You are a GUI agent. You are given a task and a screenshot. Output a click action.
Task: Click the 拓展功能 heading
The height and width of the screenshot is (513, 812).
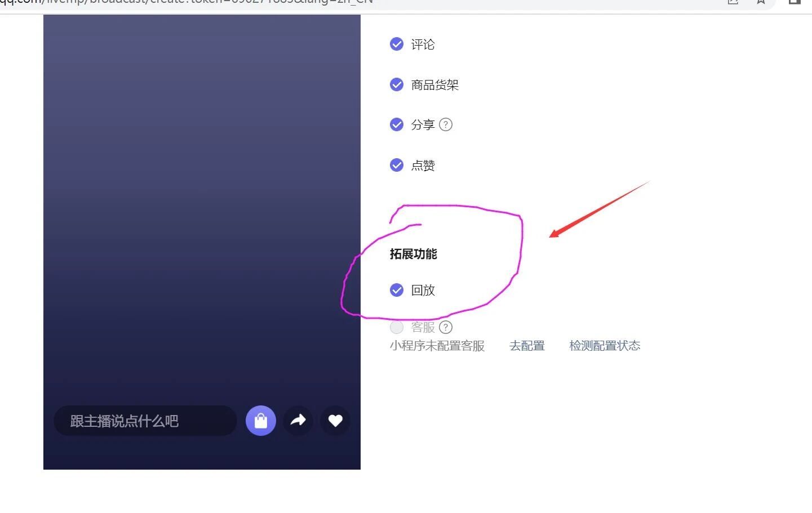pos(414,254)
